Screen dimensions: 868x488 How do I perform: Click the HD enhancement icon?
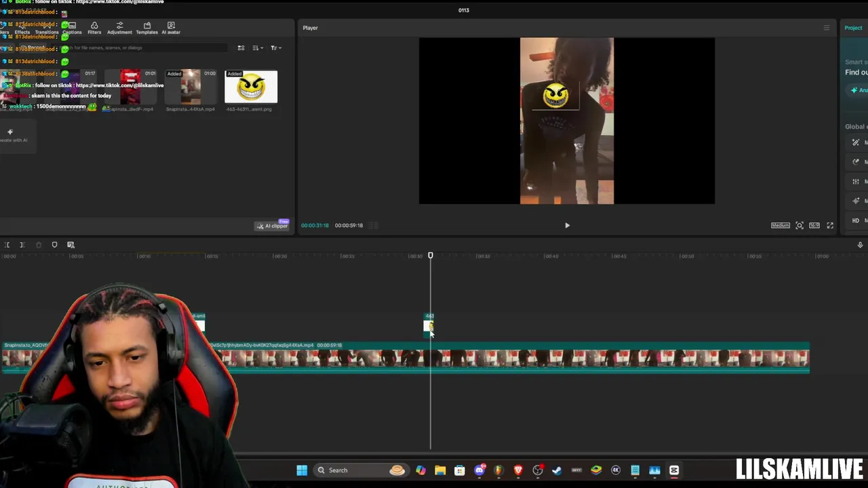click(x=856, y=221)
